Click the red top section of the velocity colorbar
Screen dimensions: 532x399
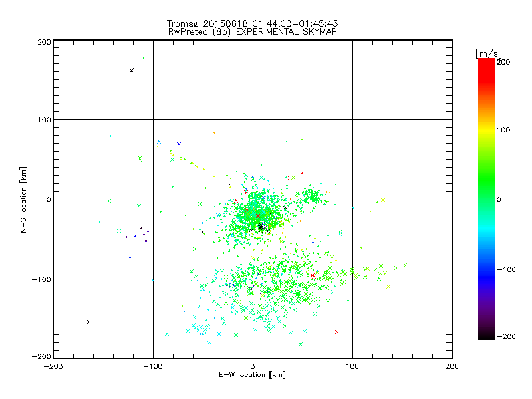pos(487,70)
